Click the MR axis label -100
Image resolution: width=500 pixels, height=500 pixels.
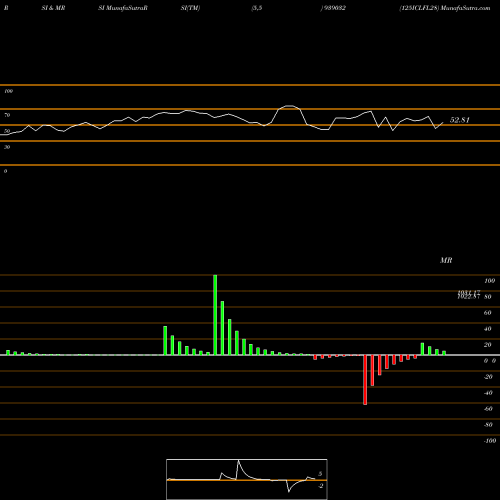click(490, 441)
